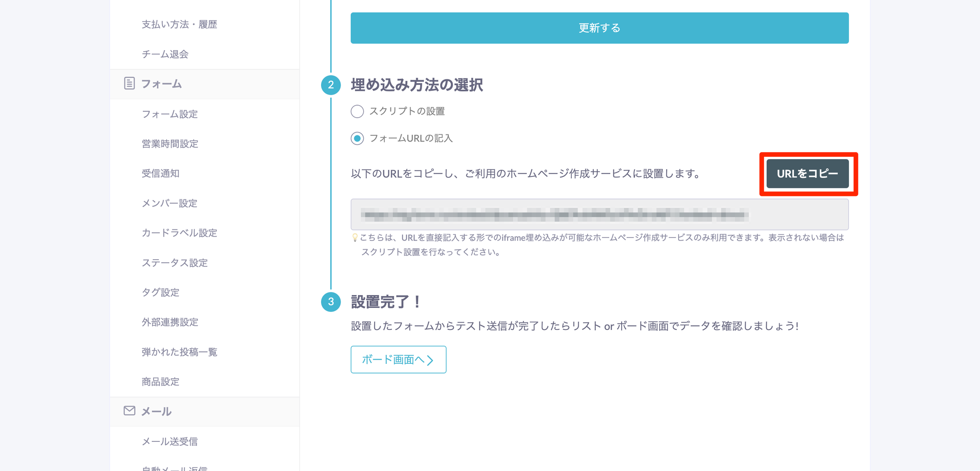The height and width of the screenshot is (471, 980).
Task: Click the blurred form URL field
Action: tap(600, 215)
